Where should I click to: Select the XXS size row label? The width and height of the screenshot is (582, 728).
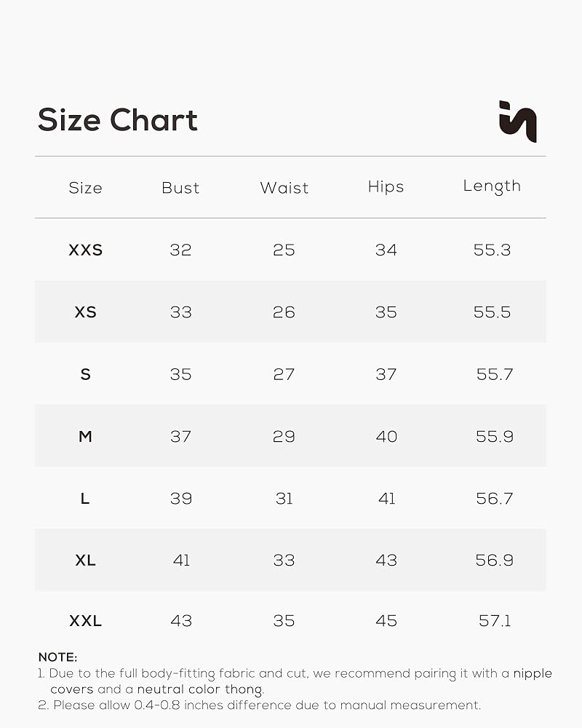tap(86, 250)
